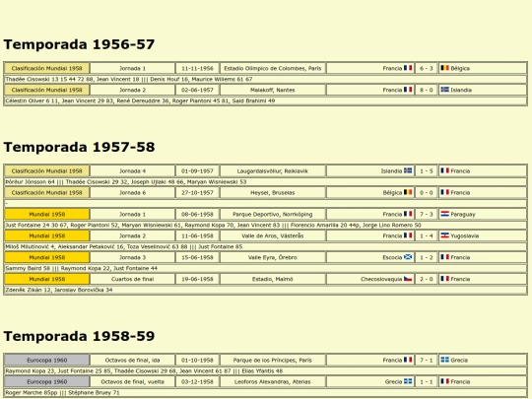Click the Octavos de final, vuelta cell
Image resolution: width=532 pixels, height=399 pixels.
click(132, 381)
